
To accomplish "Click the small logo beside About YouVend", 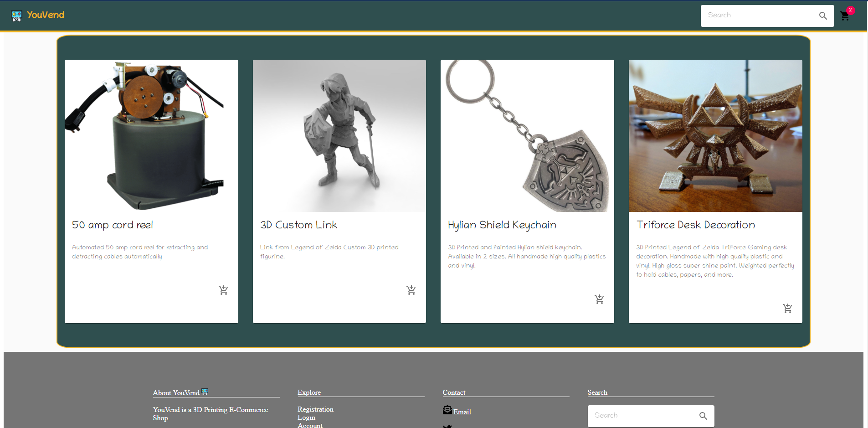I will coord(205,392).
